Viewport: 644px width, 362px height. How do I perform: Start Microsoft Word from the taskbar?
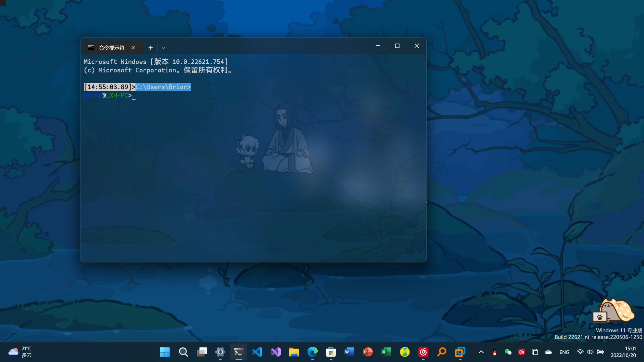tap(349, 352)
